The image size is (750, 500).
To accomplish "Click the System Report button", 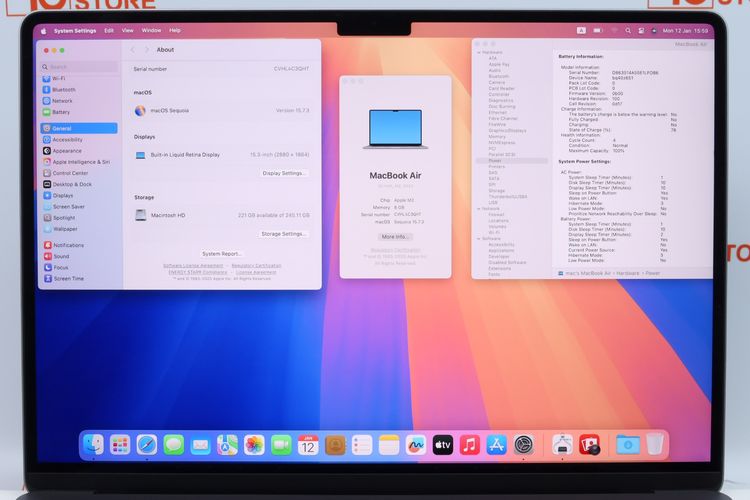I will click(221, 254).
